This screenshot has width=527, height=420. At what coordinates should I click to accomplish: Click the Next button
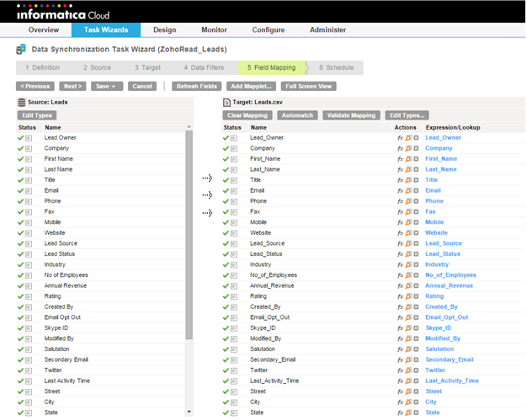pos(72,87)
